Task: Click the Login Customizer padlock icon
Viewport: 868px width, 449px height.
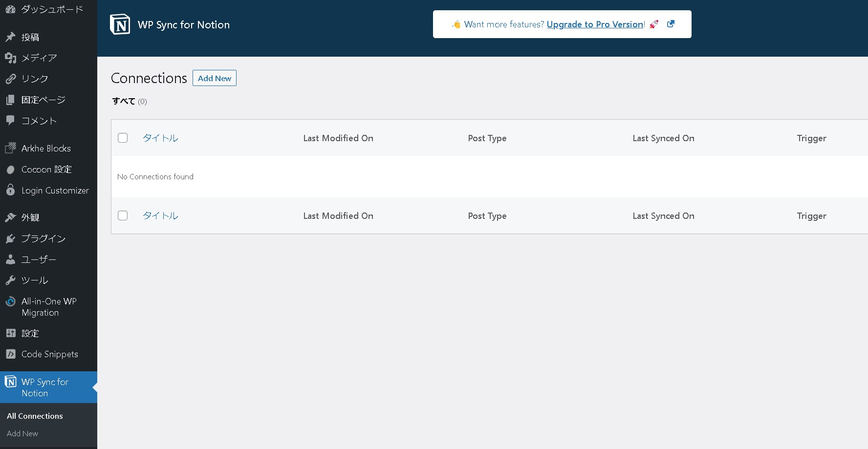Action: coord(10,190)
